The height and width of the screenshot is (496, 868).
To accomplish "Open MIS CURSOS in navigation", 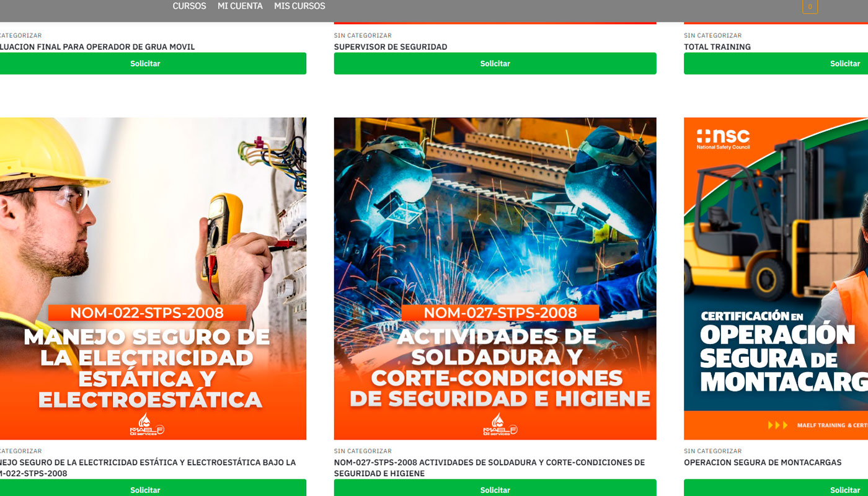I will coord(299,6).
